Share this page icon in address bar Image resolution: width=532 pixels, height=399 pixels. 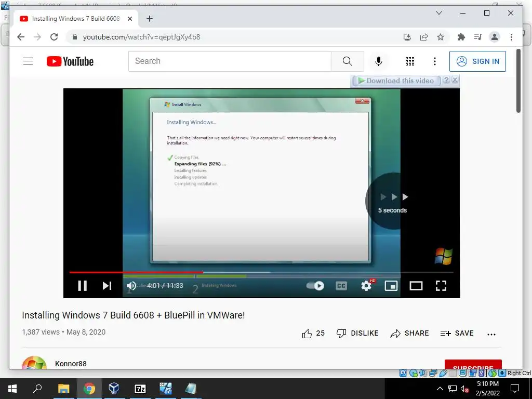click(424, 37)
